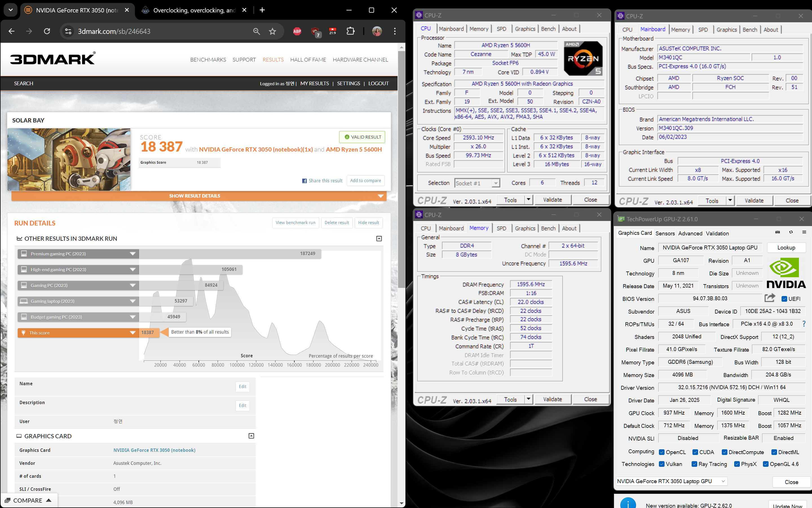Image resolution: width=812 pixels, height=508 pixels.
Task: Click the question mark beside Bus Interface
Action: 804,324
